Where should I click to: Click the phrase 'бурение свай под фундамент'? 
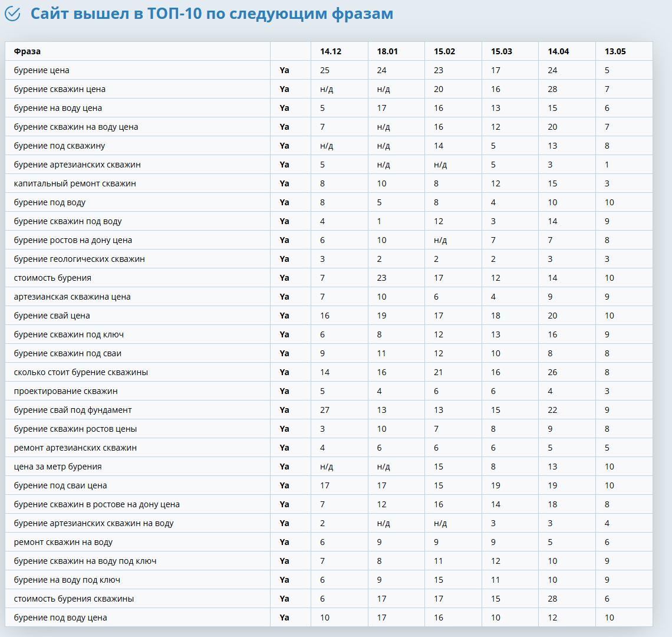pos(73,410)
